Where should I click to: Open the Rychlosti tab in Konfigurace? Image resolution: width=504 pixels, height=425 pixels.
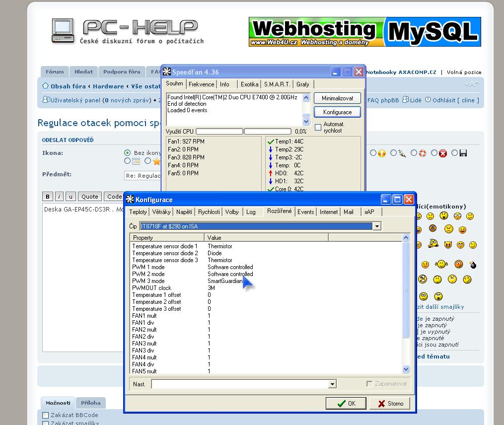tap(209, 212)
